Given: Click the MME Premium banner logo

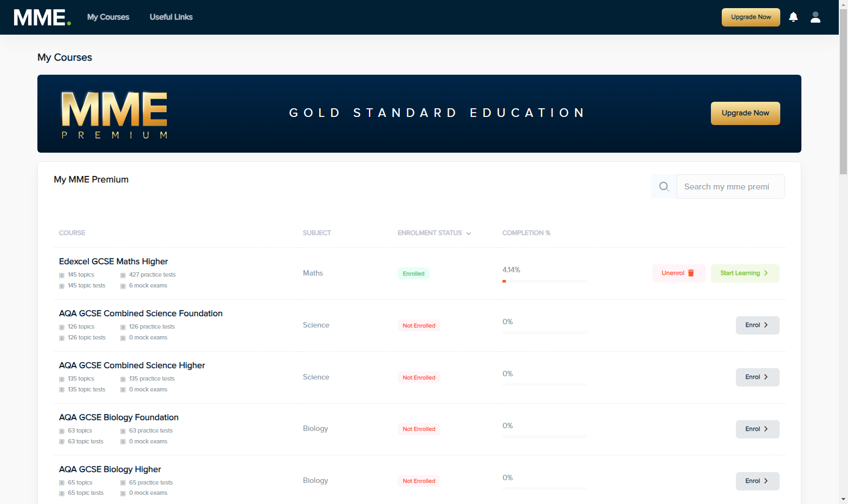Looking at the screenshot, I should (114, 115).
